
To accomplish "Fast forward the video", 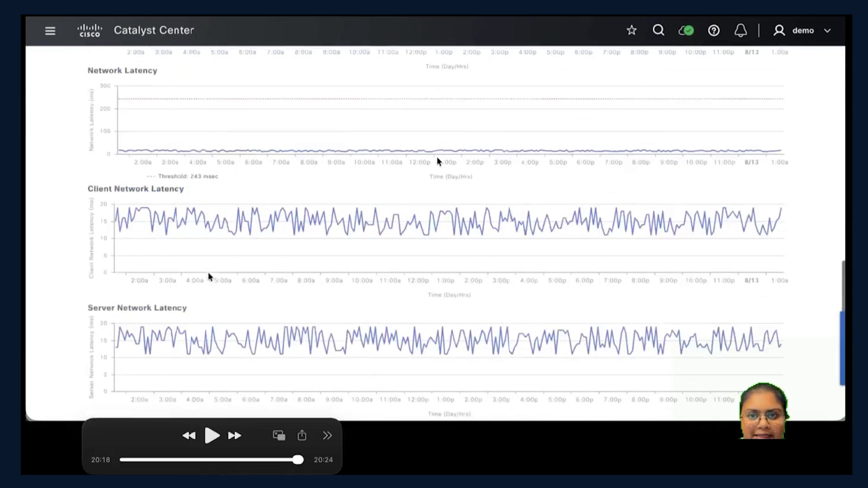I will tap(235, 436).
